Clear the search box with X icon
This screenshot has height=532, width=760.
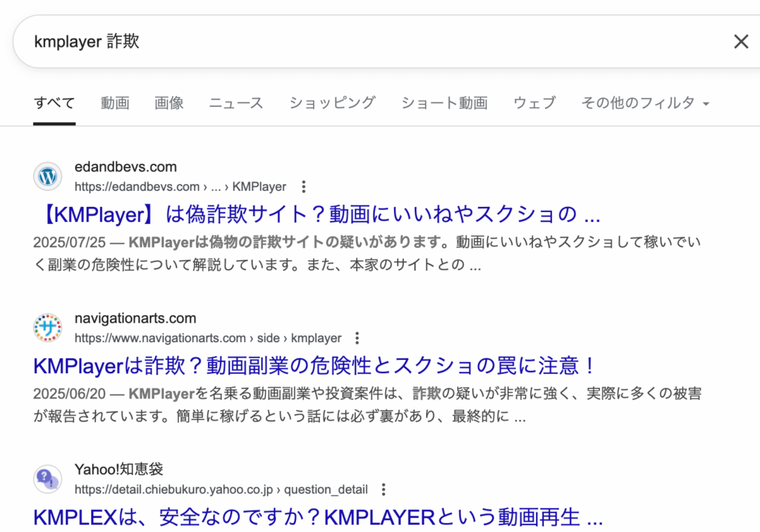click(741, 42)
